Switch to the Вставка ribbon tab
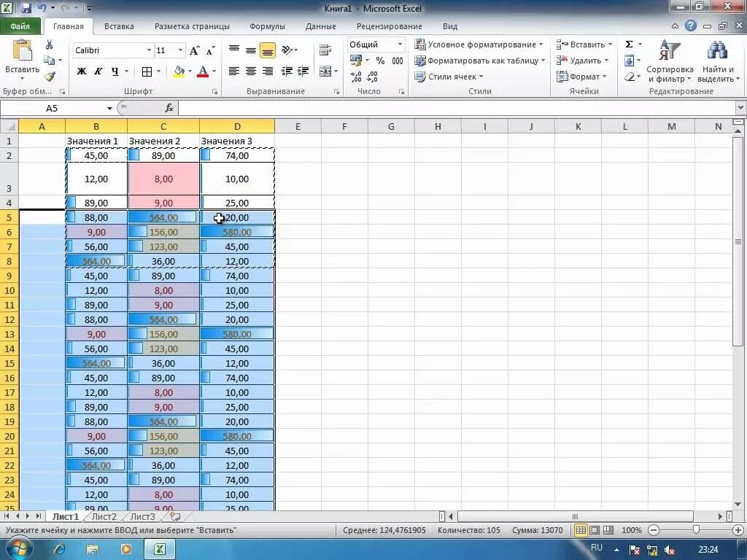 click(119, 26)
